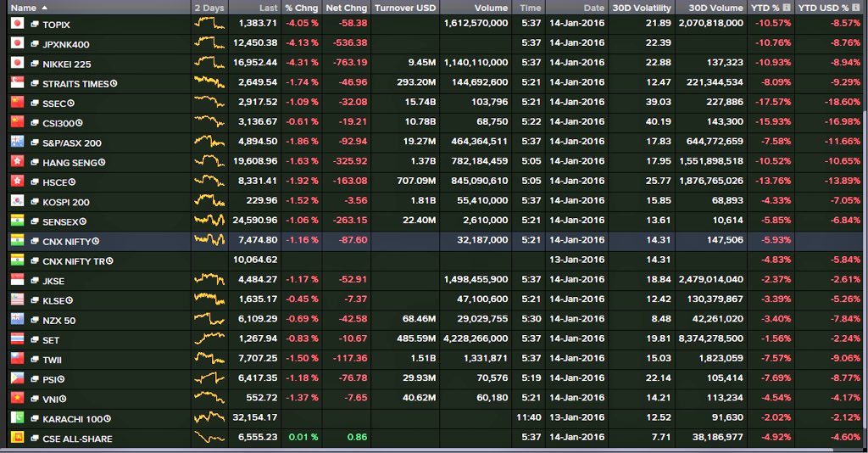Screen dimensions: 868x453
Task: Open the 2-day sparkline chart for CSE ALL-SHARE
Action: pos(209,437)
